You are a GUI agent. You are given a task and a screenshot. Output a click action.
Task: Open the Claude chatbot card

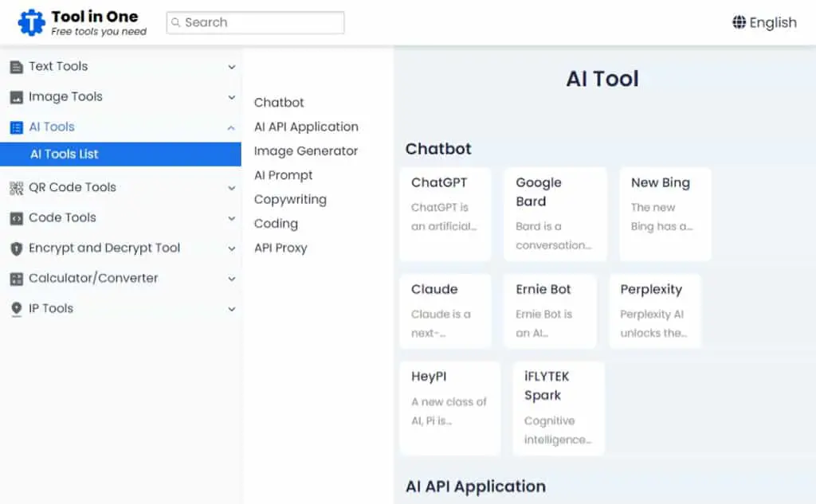pos(445,311)
